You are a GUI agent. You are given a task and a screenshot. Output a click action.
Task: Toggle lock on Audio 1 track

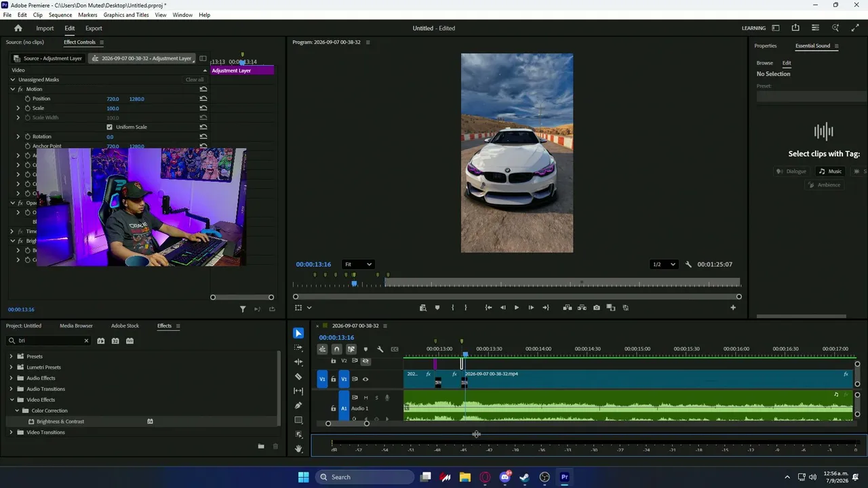[333, 409]
